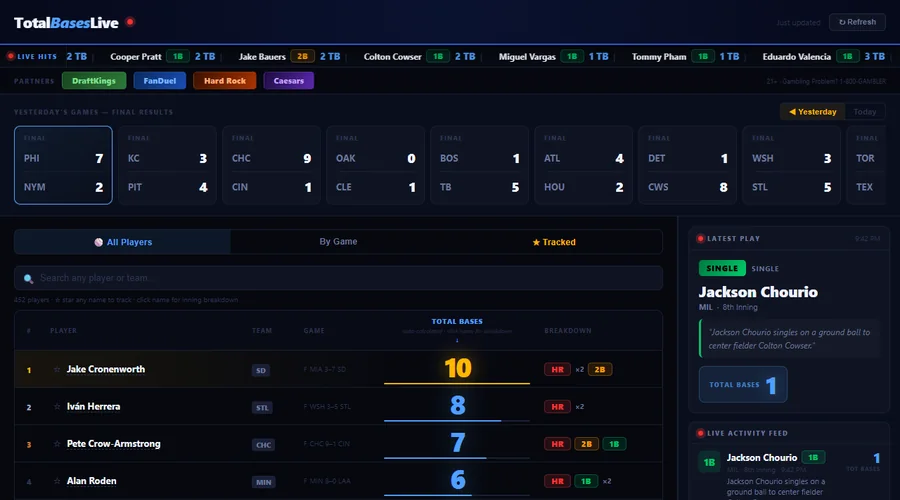The image size is (900, 500).
Task: Click Roden's total bases value 6
Action: 457,480
